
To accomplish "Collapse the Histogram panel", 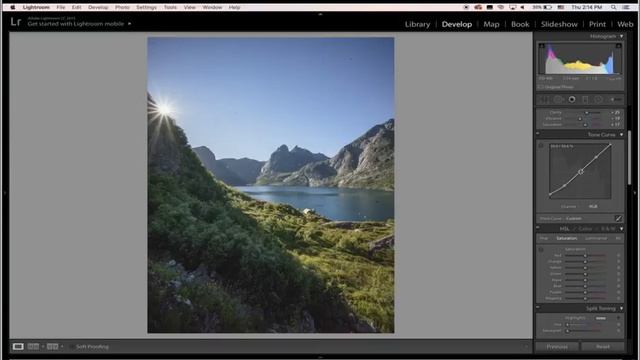I will [621, 36].
